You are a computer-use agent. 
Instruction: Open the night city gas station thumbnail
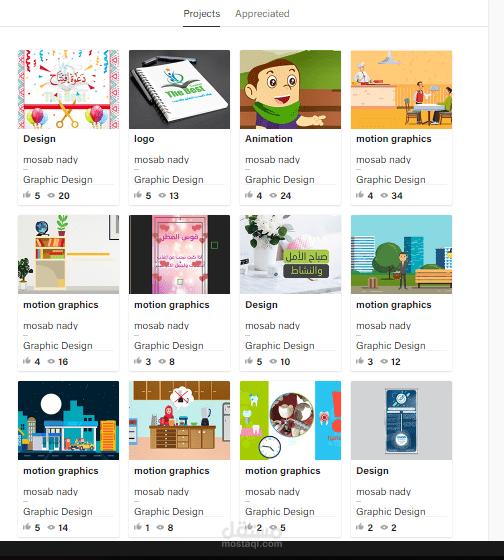[69, 420]
